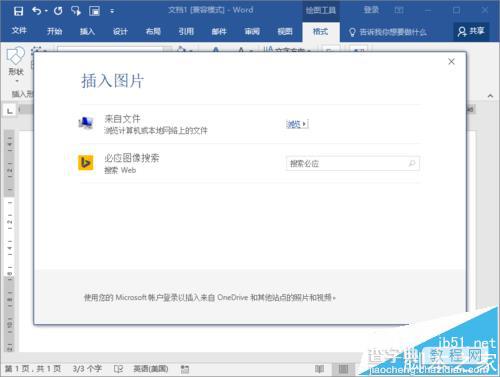Screen dimensions: 500x377
Task: Switch to the 引用 ribbon tab
Action: [x=186, y=32]
